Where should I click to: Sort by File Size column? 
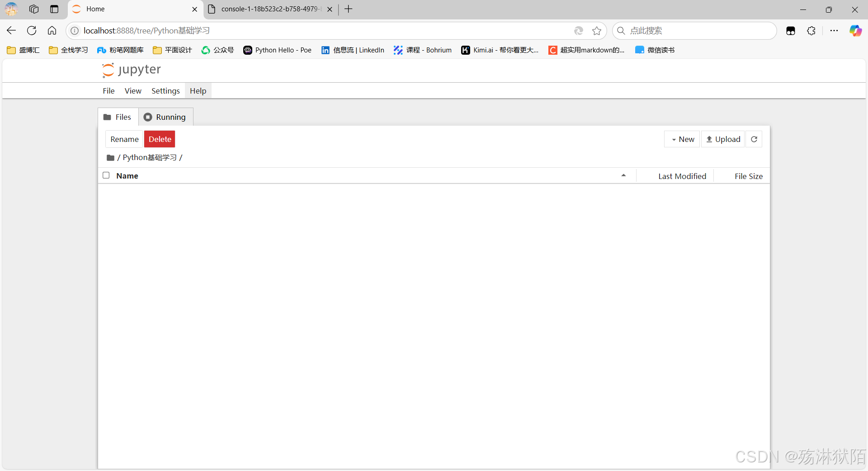[748, 176]
